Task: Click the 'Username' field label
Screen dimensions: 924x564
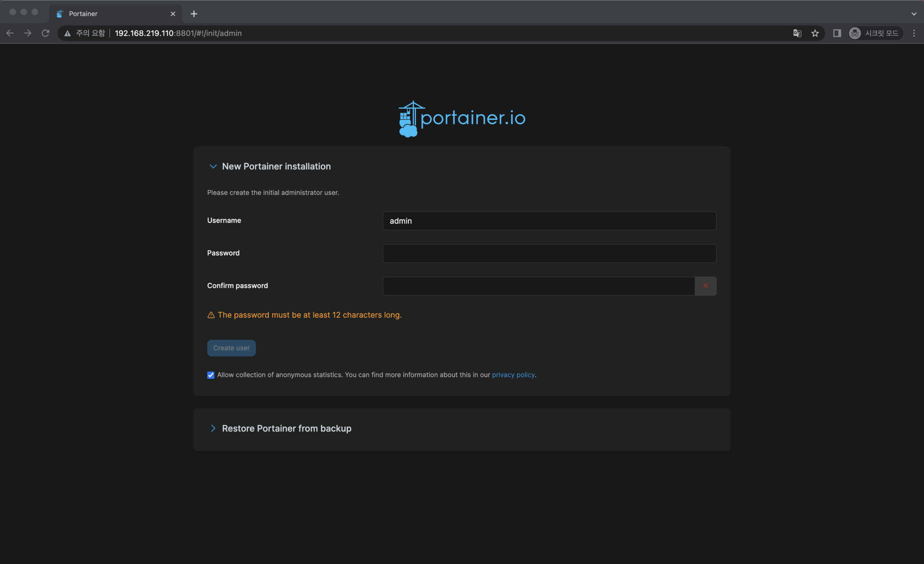Action: point(224,220)
